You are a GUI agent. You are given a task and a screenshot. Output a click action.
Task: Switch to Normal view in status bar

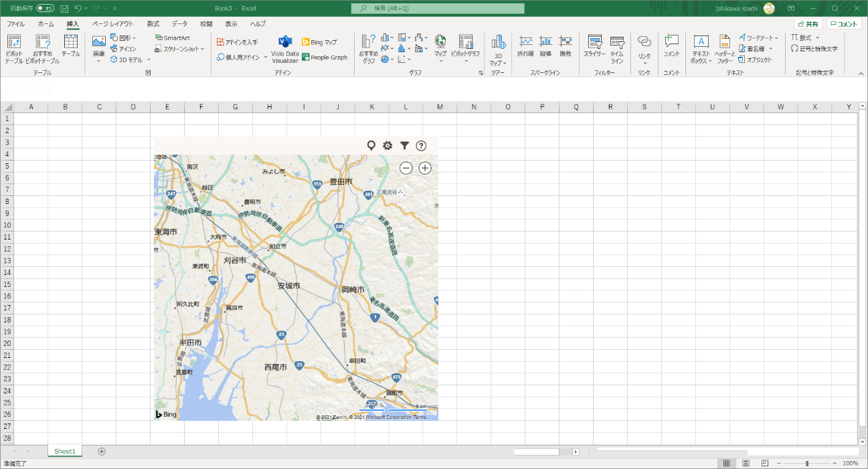coord(727,463)
